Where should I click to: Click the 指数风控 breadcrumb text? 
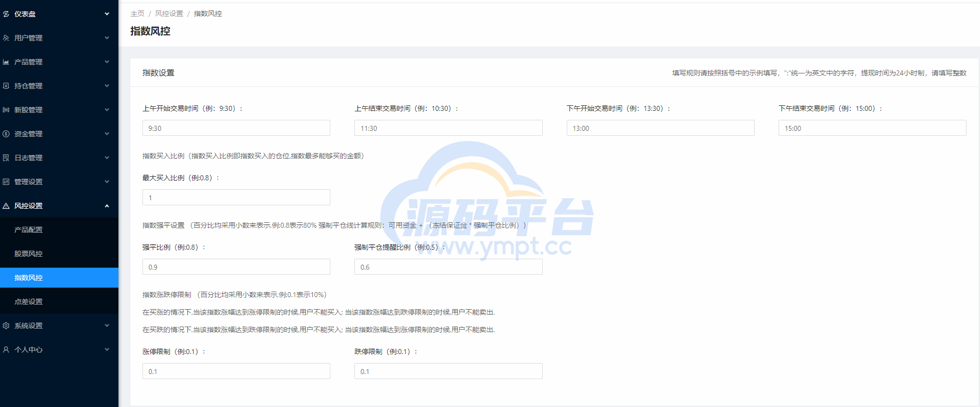[x=208, y=13]
